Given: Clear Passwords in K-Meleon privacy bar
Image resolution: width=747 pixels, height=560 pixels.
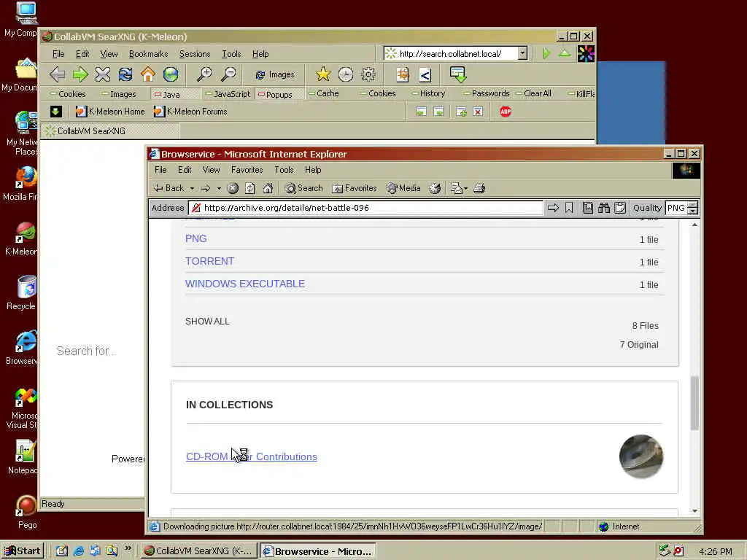Looking at the screenshot, I should point(487,93).
